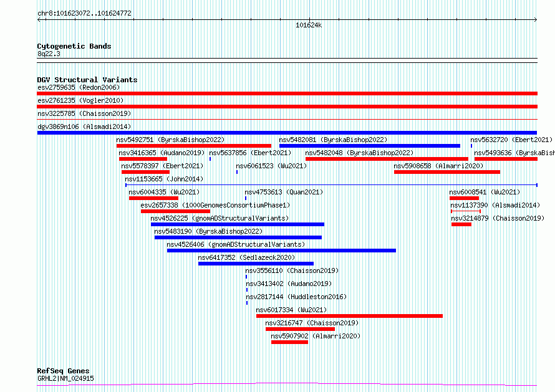Screen dimensions: 555x392
Task: Click nsv4526225 (gnomADStructuralVariants) label
Action: point(220,218)
